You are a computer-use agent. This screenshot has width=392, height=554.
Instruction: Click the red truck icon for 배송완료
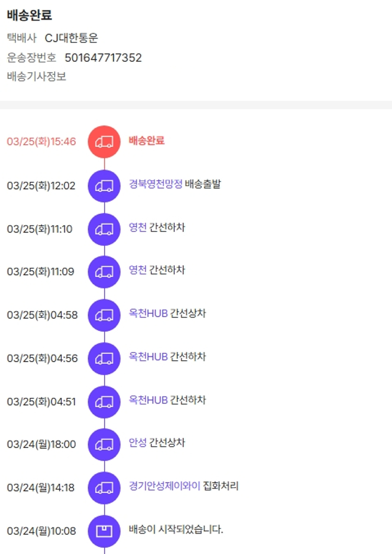pos(104,142)
